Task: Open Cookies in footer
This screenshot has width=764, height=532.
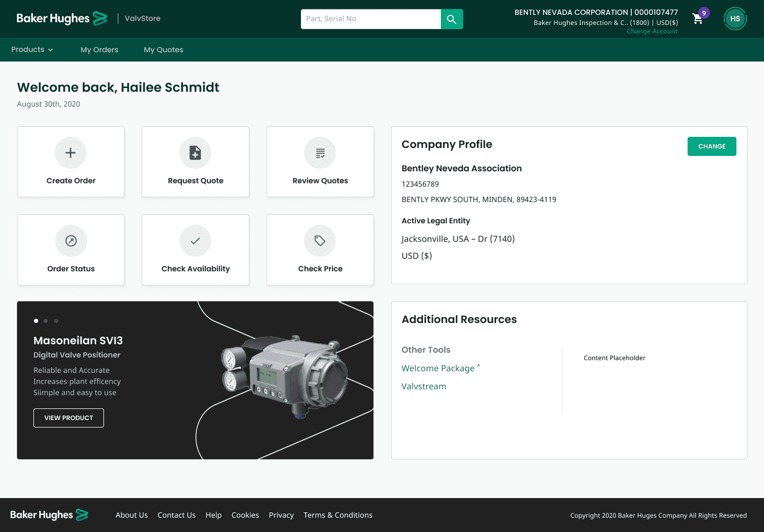Action: 245,515
